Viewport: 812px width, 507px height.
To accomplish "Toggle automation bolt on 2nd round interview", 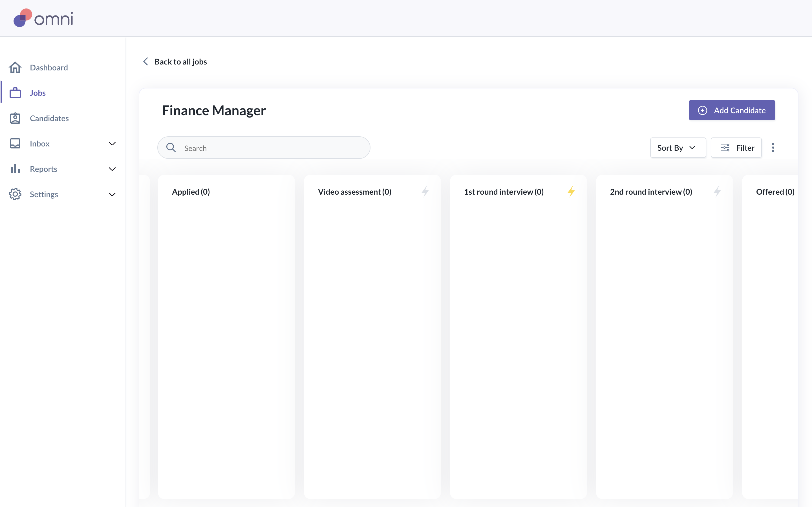I will [x=717, y=192].
